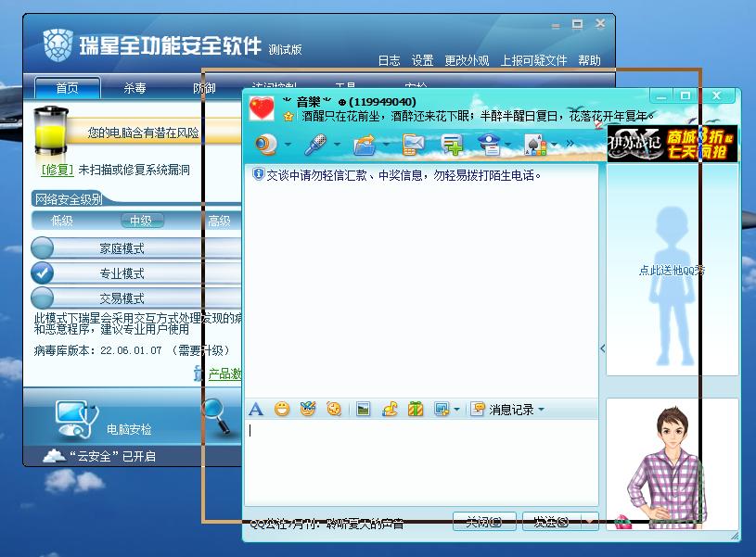
Task: Select 家庭模式 radio option
Action: (x=43, y=248)
